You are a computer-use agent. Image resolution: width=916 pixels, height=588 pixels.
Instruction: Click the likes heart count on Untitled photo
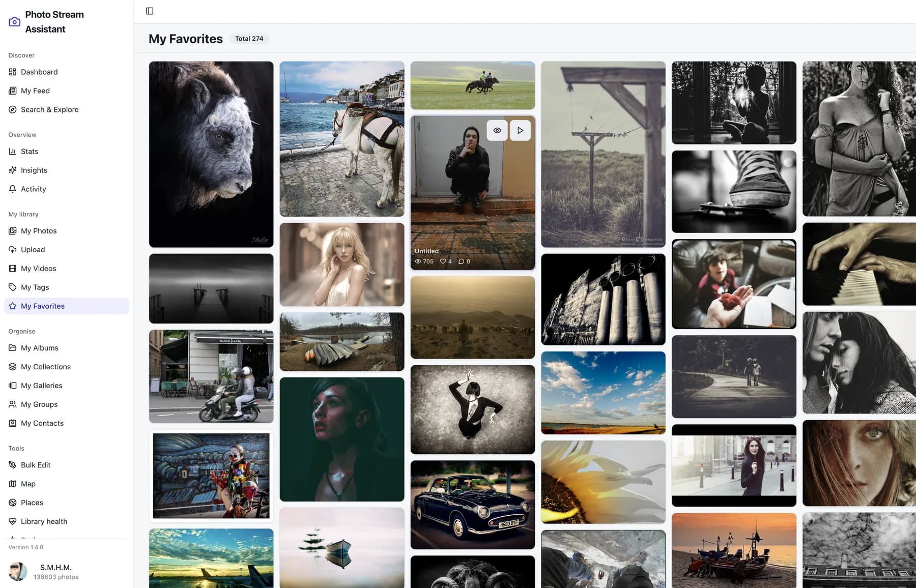446,261
